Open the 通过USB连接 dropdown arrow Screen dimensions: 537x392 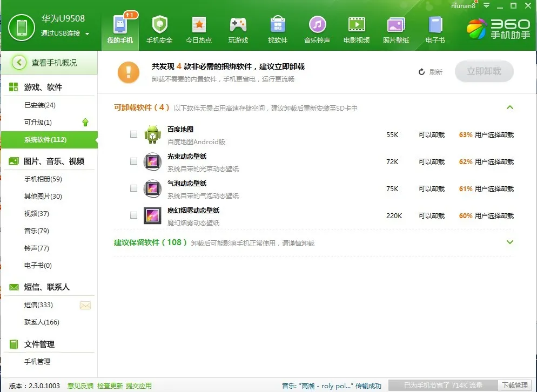pos(87,34)
